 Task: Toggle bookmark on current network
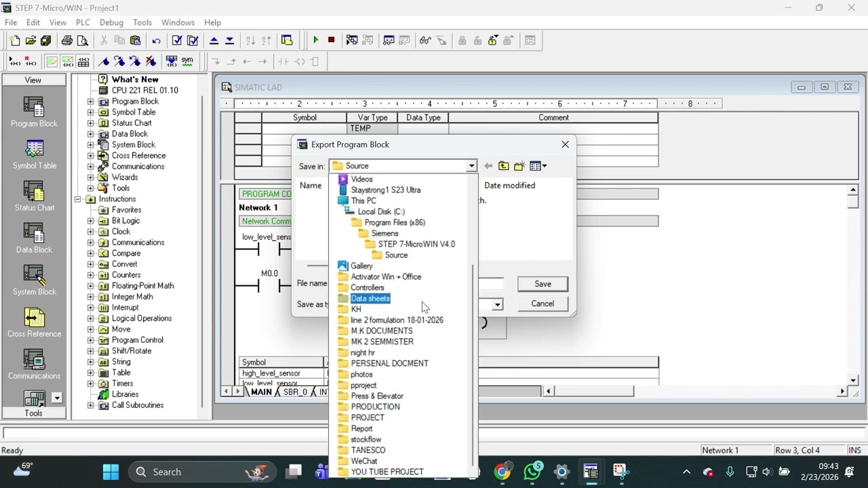(x=104, y=62)
